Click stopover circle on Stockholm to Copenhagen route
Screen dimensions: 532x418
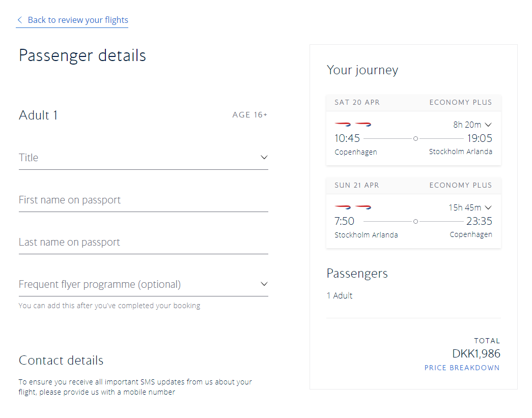point(415,221)
